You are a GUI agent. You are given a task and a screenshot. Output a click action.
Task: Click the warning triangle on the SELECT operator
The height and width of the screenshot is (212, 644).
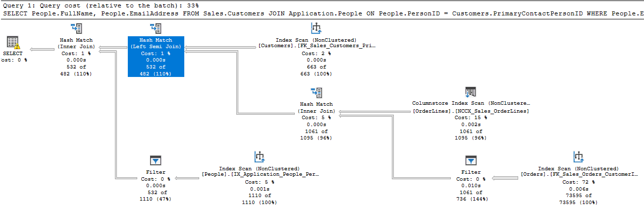[16, 46]
